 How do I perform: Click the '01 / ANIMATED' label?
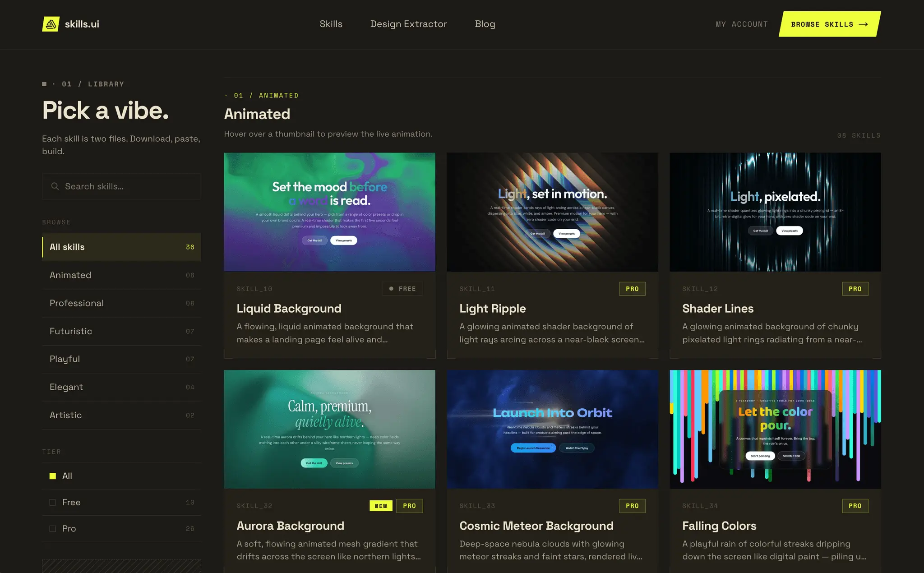point(266,96)
